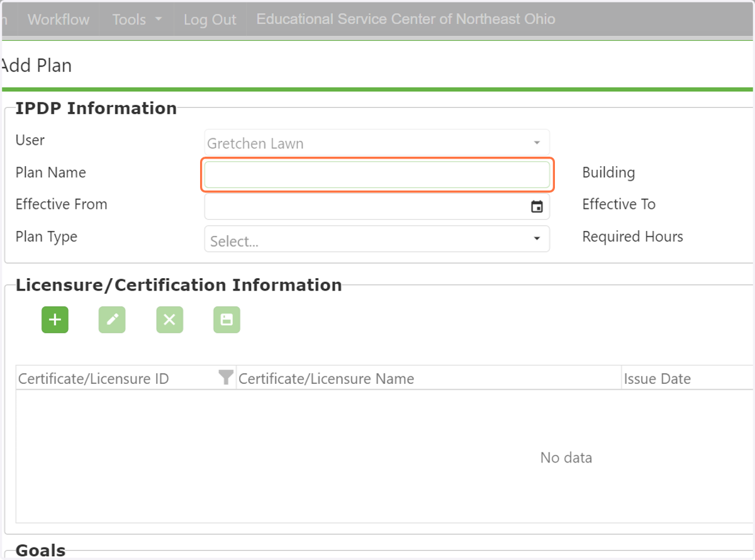Click the Certificate/Licensure ID column header
This screenshot has width=755, height=560.
(94, 379)
